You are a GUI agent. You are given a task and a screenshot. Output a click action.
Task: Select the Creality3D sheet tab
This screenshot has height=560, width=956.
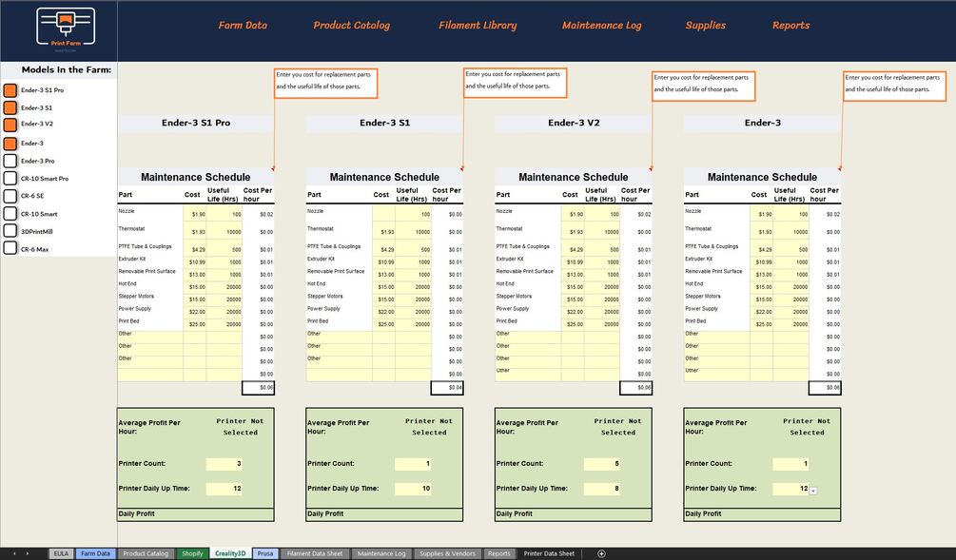pos(230,553)
